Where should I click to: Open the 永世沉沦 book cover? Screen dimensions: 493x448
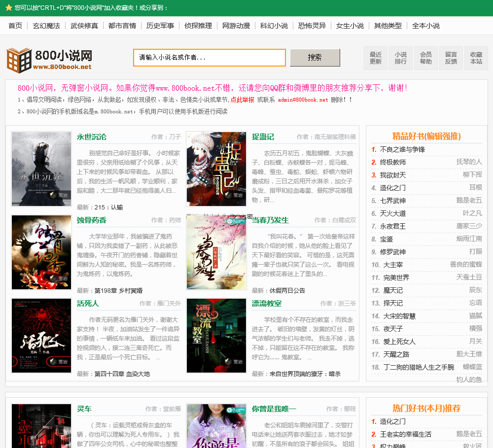(41, 169)
